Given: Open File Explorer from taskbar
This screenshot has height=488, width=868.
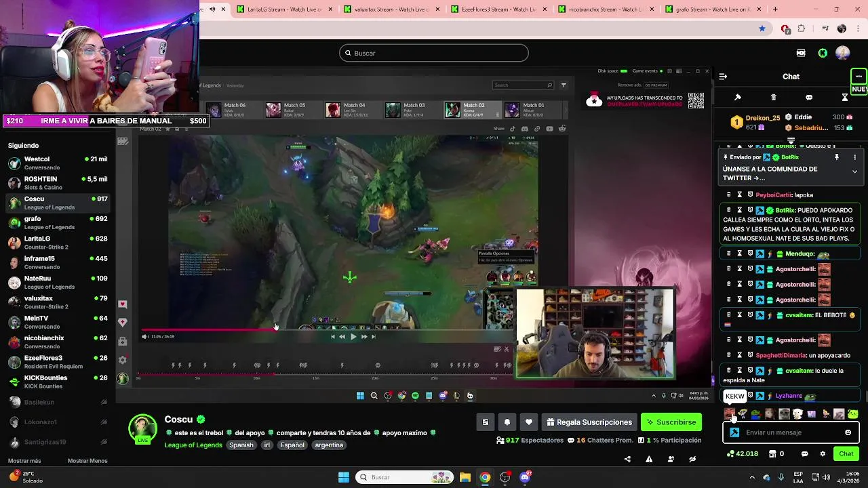Looking at the screenshot, I should point(465,477).
